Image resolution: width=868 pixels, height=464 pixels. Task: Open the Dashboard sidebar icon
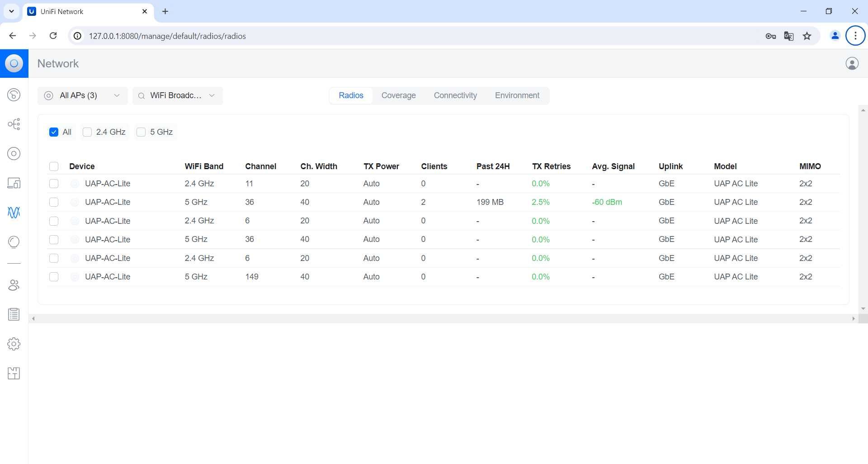tap(14, 95)
